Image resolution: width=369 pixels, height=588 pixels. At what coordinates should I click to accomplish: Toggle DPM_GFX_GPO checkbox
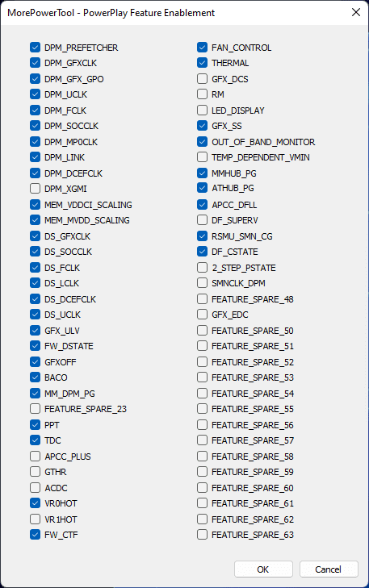pyautogui.click(x=35, y=79)
